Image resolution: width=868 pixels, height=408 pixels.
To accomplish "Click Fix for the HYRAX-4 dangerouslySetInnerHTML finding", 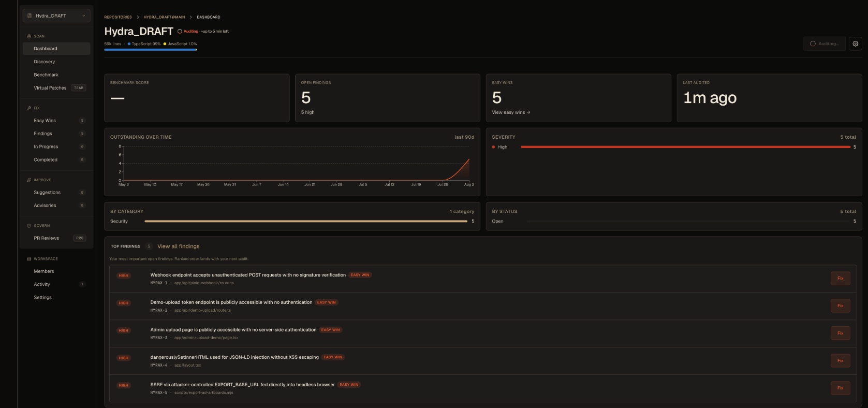I will click(840, 361).
